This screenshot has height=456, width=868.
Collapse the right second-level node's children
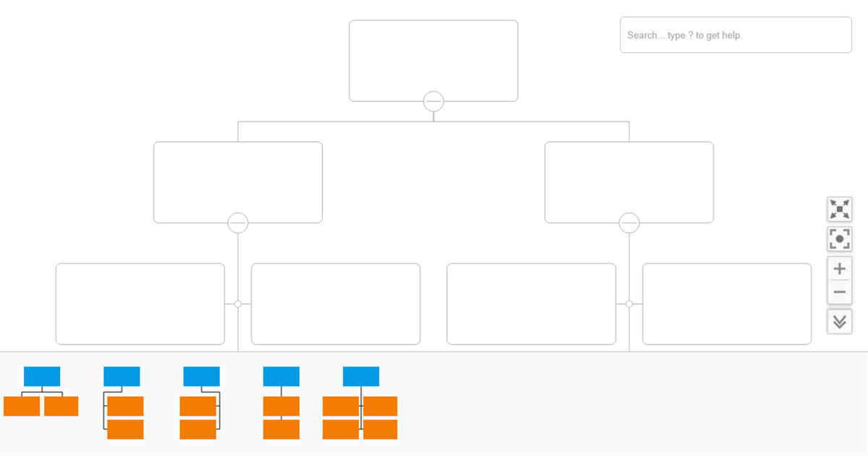pyautogui.click(x=629, y=223)
